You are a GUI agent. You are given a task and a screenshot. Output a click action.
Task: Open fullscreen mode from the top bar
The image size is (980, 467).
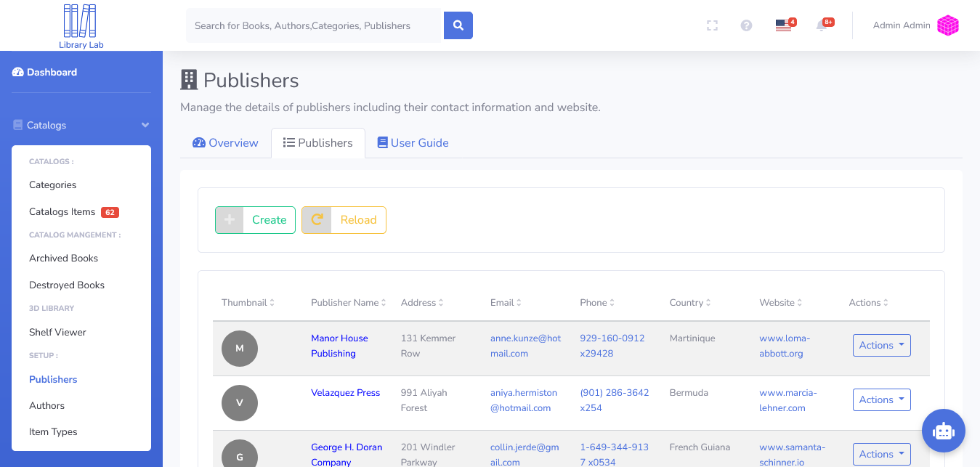712,25
